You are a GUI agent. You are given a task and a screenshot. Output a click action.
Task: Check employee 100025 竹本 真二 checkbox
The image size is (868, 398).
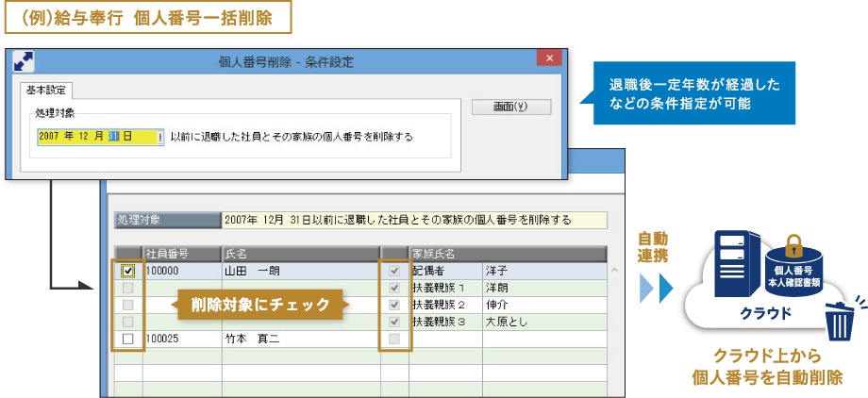click(128, 339)
